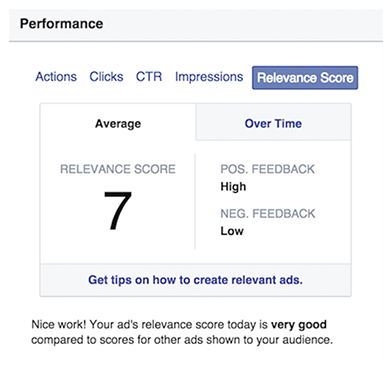Viewport: 391px width, 365px height.
Task: Open 'Get tips on how to create relevant ads' link
Action: tap(195, 280)
